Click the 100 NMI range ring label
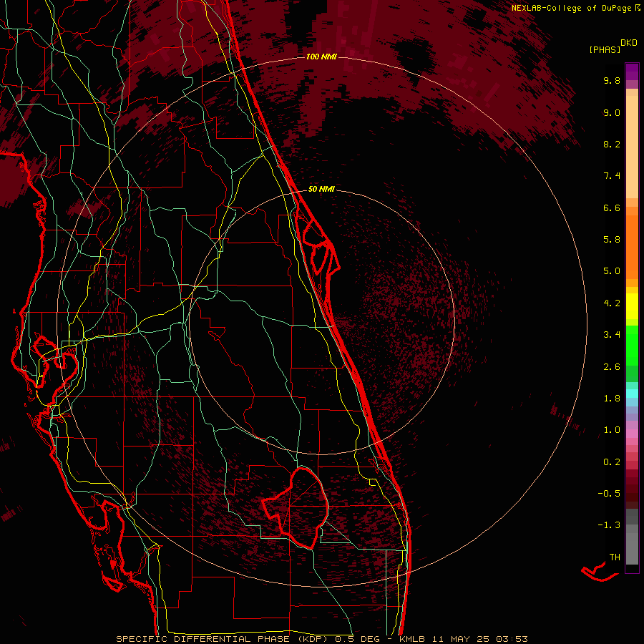The image size is (644, 644). 321,57
